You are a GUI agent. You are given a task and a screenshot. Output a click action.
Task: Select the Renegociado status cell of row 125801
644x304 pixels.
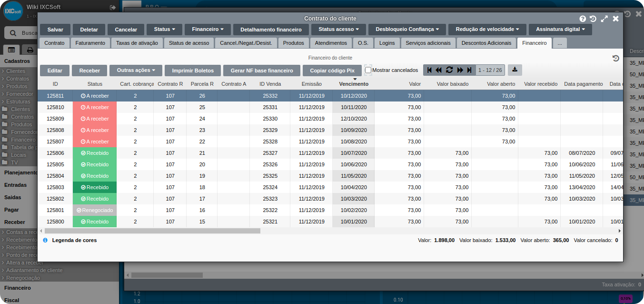(95, 210)
